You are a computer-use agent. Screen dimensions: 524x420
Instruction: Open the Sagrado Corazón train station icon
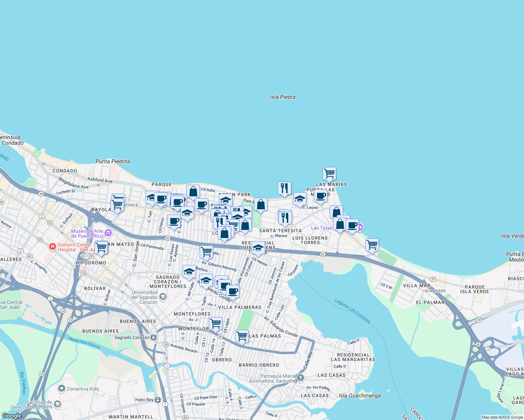tap(154, 337)
